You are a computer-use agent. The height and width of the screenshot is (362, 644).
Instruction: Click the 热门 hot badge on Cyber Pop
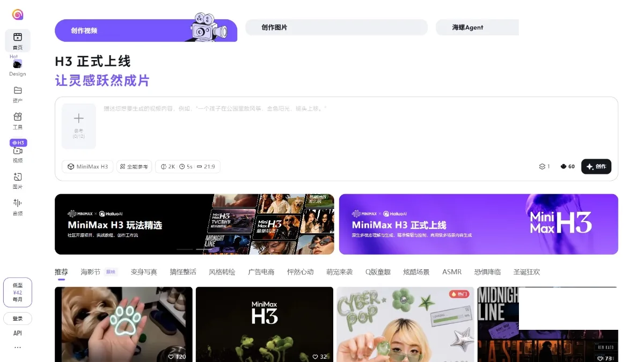click(x=459, y=294)
